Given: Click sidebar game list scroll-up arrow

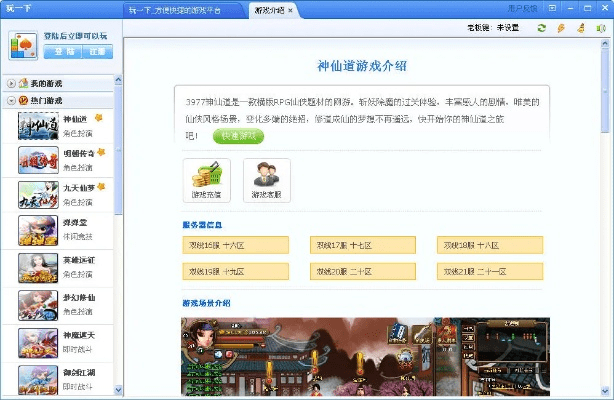Looking at the screenshot, I should click(118, 80).
